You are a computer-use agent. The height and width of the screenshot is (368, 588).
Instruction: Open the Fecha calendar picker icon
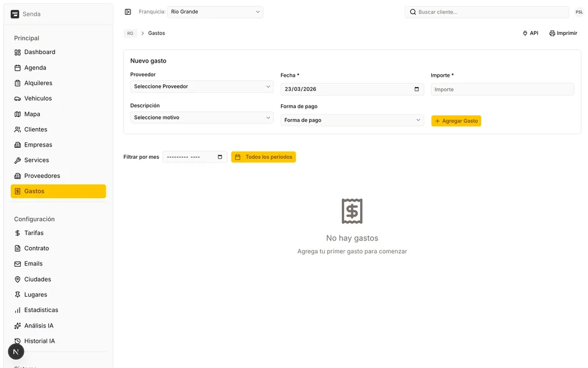[417, 89]
